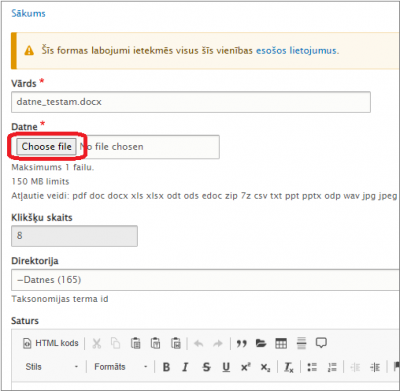
Task: Click the Klikšķu skaits field
Action: 74,236
